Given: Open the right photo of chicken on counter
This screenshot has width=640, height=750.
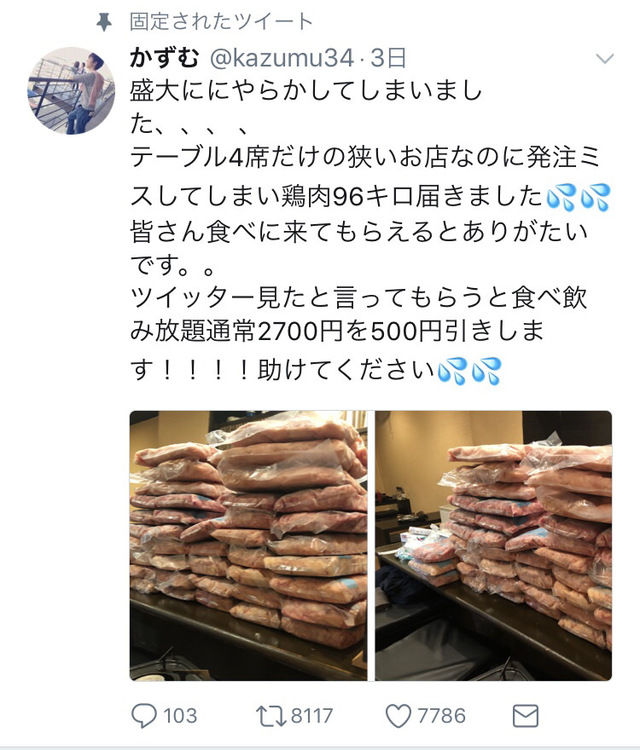Looking at the screenshot, I should tap(493, 545).
